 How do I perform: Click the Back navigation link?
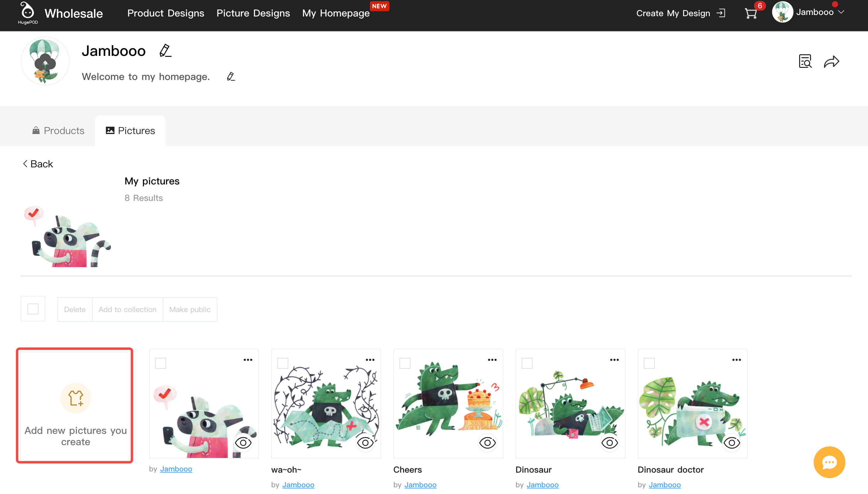tap(37, 164)
